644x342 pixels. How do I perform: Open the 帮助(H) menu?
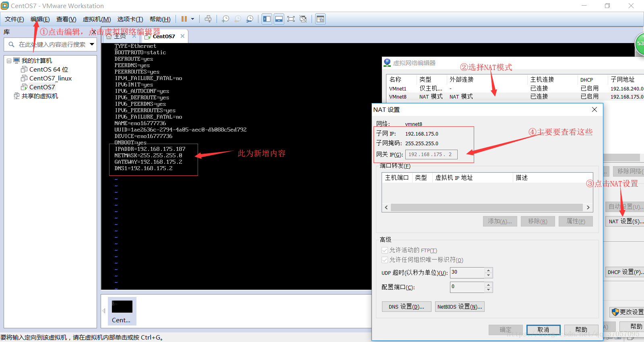(x=160, y=19)
